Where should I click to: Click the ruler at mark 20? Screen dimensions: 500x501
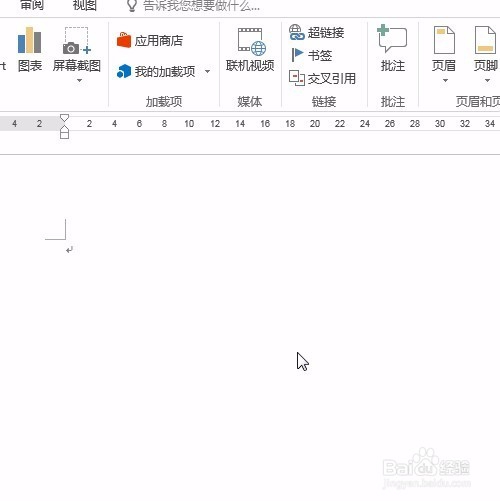pos(315,124)
